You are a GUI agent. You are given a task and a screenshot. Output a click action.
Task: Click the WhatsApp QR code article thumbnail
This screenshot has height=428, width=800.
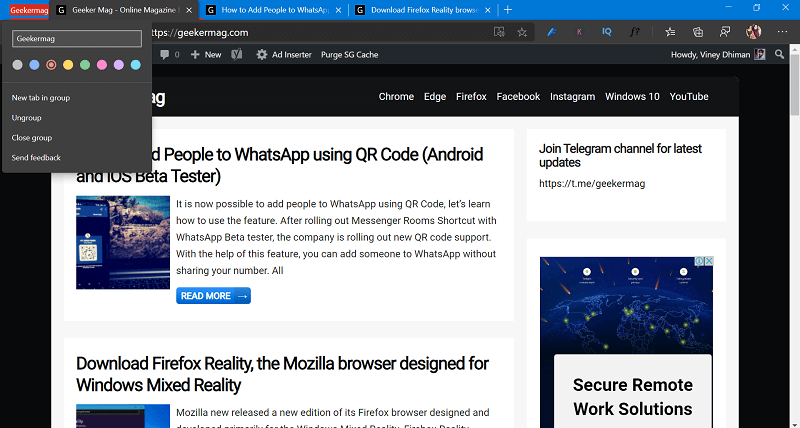click(x=123, y=242)
